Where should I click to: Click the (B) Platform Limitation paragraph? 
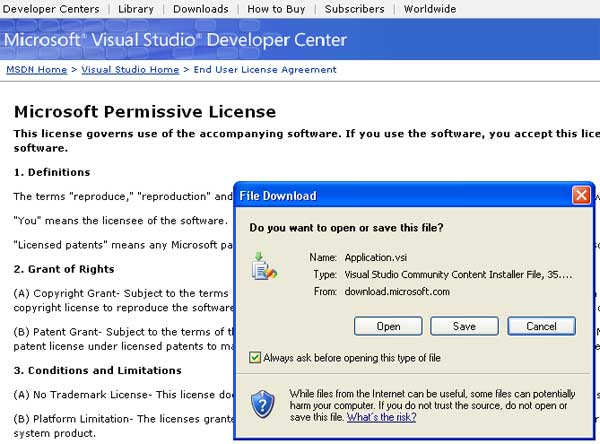123,426
